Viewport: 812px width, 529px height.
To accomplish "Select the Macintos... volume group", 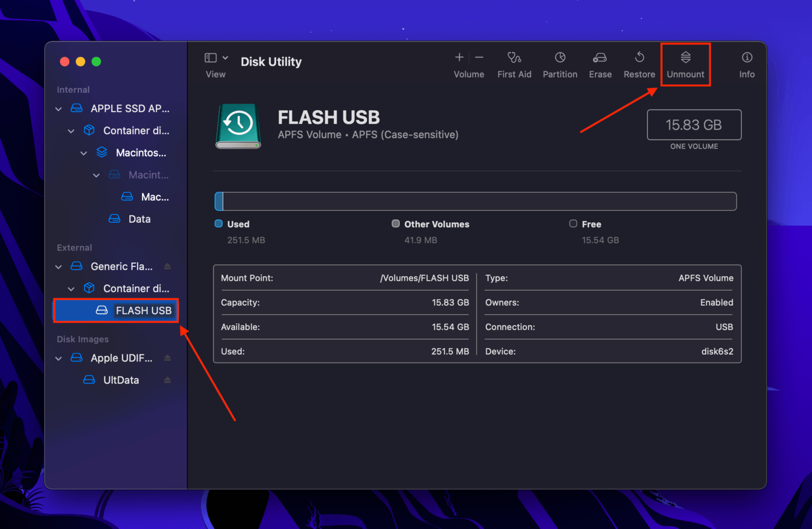I will [x=141, y=153].
